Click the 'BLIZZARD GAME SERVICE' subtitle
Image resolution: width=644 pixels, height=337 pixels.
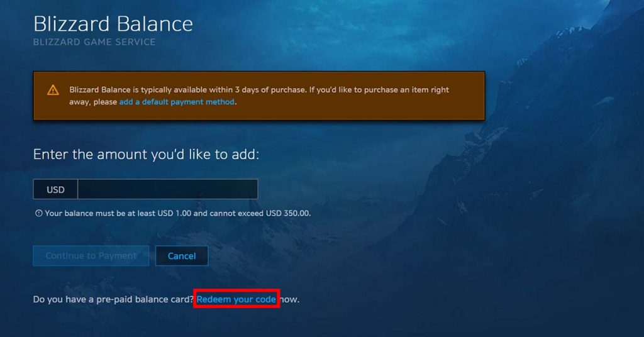click(x=94, y=42)
